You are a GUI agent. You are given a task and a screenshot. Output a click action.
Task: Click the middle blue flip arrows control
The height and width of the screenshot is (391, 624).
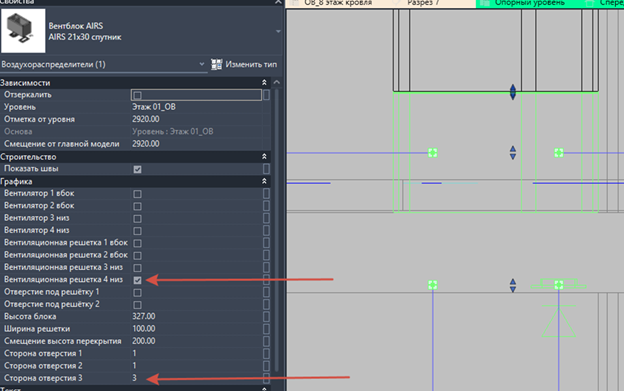513,153
